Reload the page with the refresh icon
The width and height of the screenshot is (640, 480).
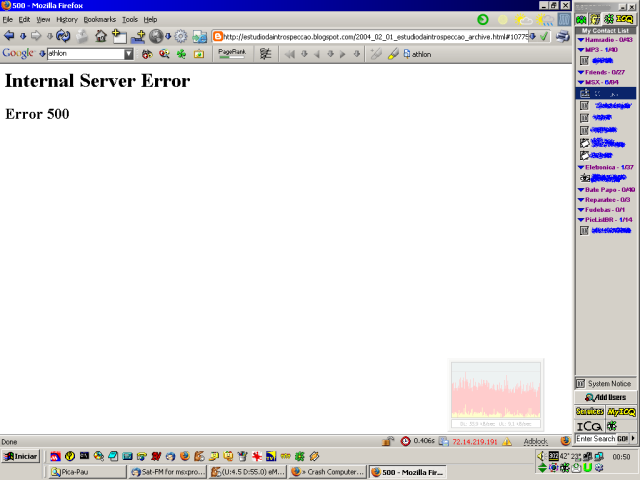click(x=63, y=36)
